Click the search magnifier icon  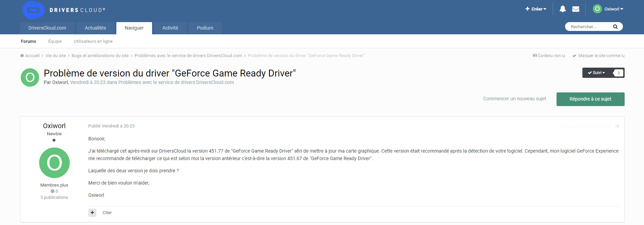click(x=615, y=27)
